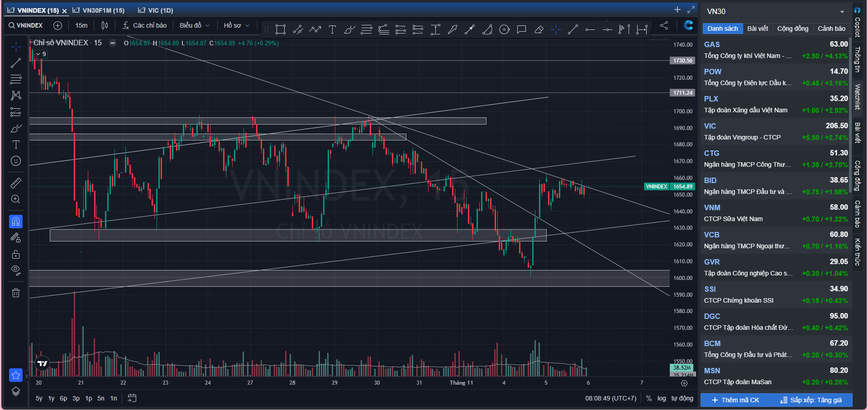Image resolution: width=868 pixels, height=410 pixels.
Task: Select the VIC stock row in watchlist
Action: (x=776, y=131)
